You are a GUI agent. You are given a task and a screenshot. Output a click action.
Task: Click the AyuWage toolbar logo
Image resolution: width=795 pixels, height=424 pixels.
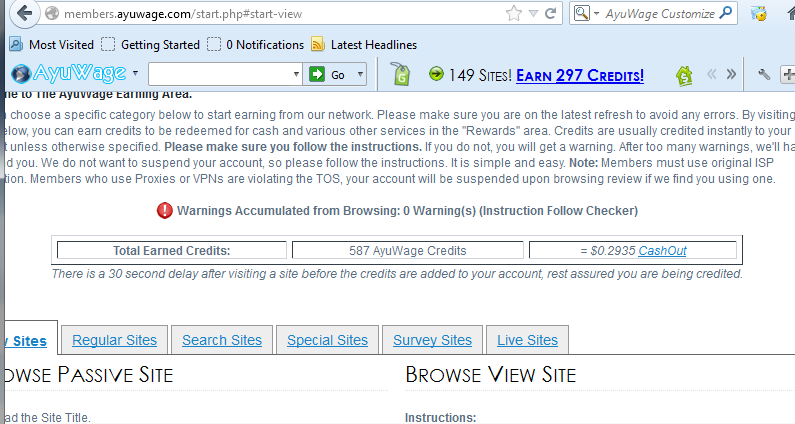tap(69, 74)
